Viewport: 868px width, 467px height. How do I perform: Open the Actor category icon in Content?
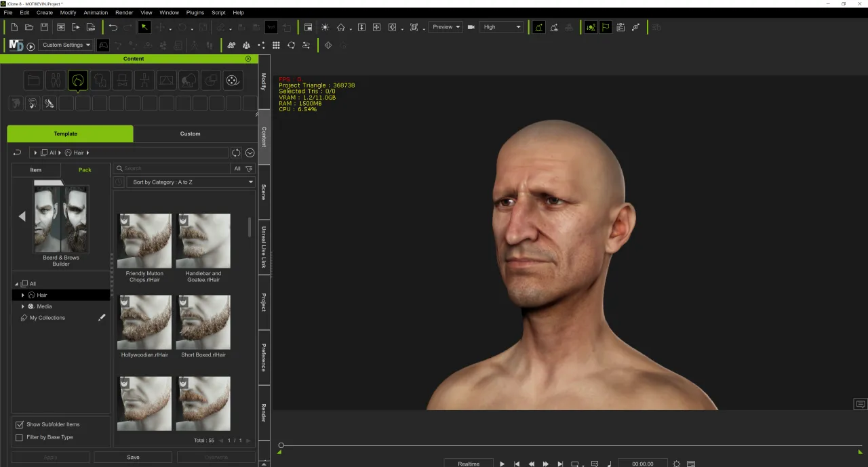point(56,81)
